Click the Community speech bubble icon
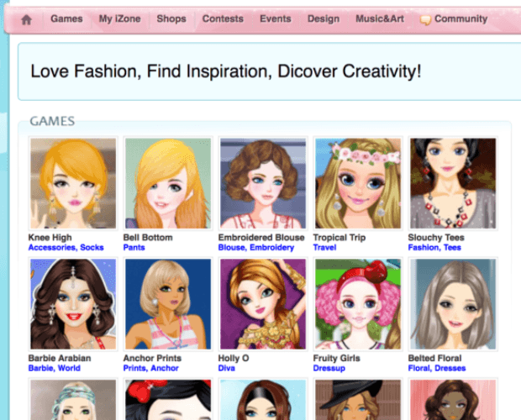This screenshot has width=521, height=420. (425, 20)
